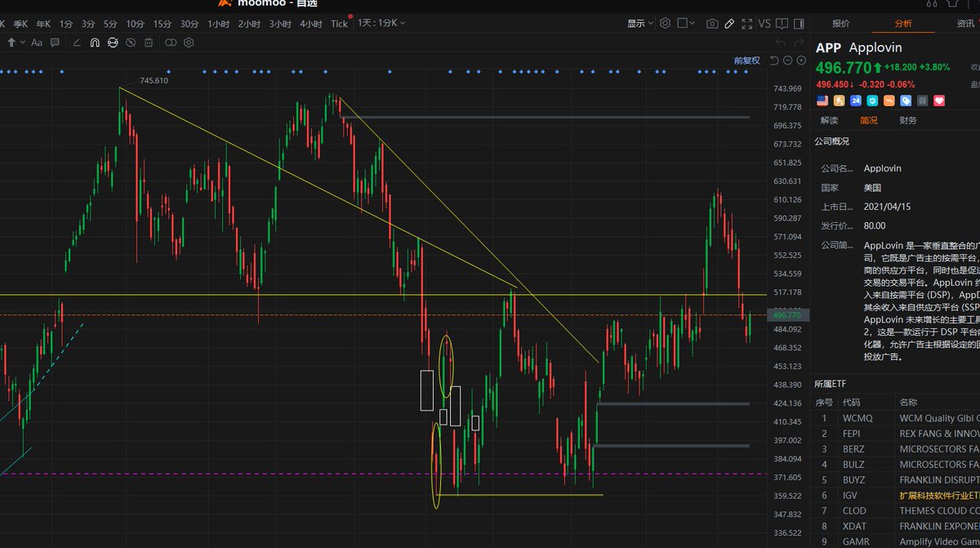Viewport: 980px width, 548px height.
Task: Click the 745.610 high price label
Action: (x=154, y=81)
